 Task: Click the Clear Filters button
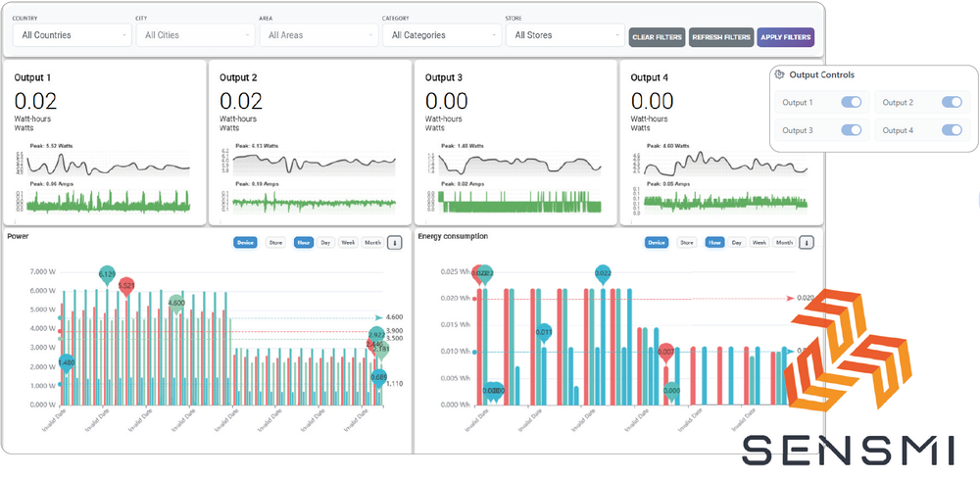tap(657, 37)
